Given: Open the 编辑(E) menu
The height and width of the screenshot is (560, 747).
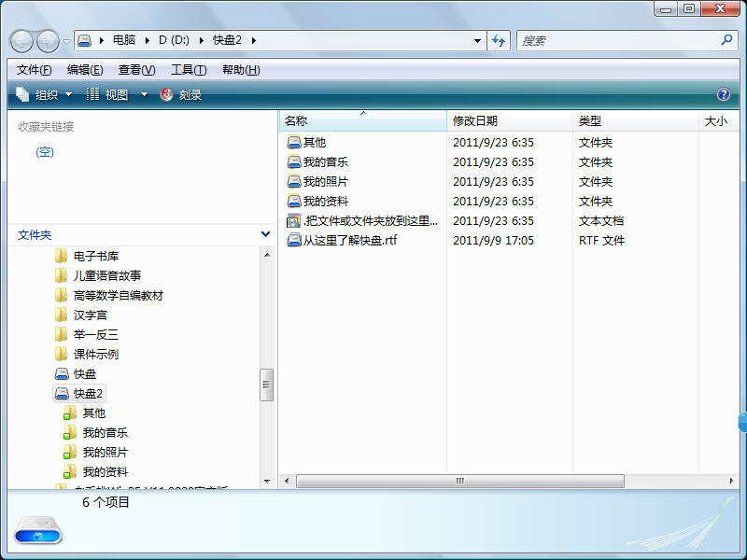Looking at the screenshot, I should pos(85,70).
